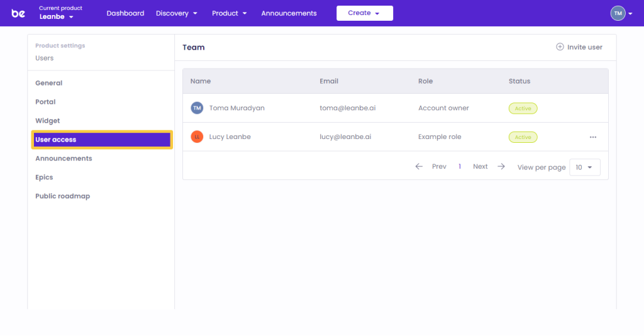The image size is (644, 336).
Task: Open the TM user avatar menu
Action: pyautogui.click(x=621, y=13)
